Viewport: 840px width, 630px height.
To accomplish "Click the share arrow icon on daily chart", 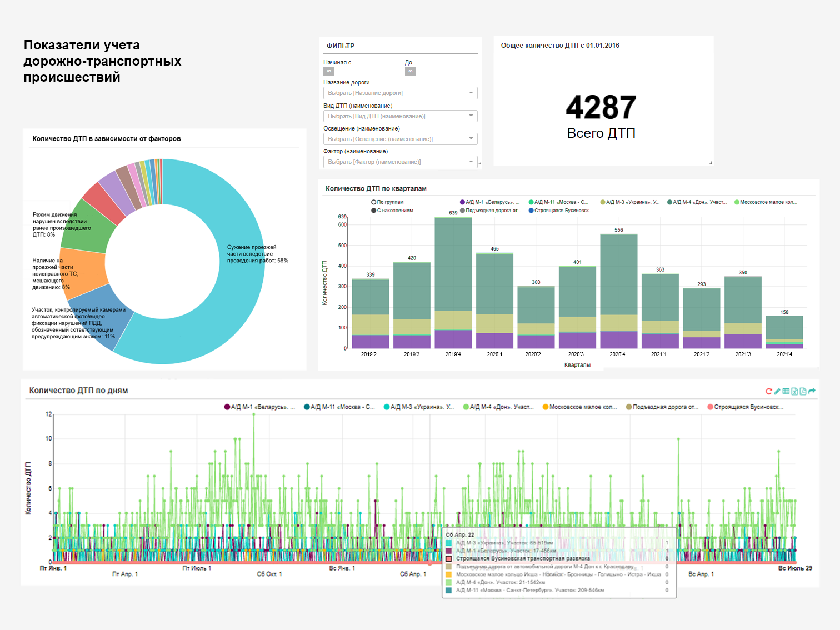I will click(812, 391).
